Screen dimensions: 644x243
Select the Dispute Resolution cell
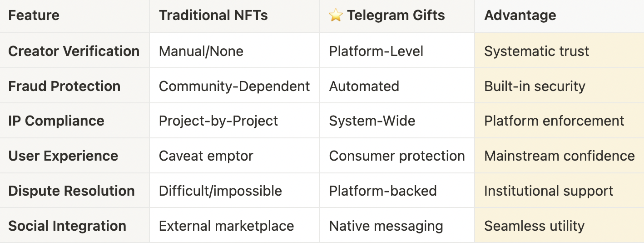pyautogui.click(x=74, y=191)
